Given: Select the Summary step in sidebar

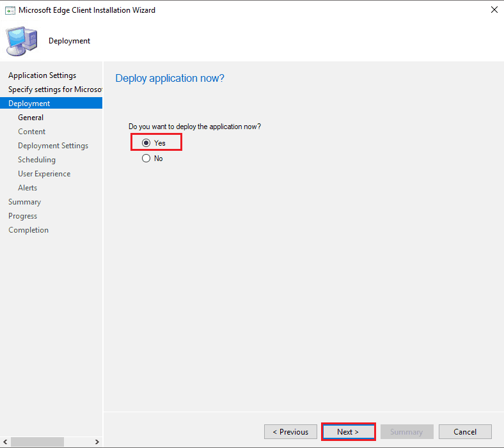Looking at the screenshot, I should 24,202.
